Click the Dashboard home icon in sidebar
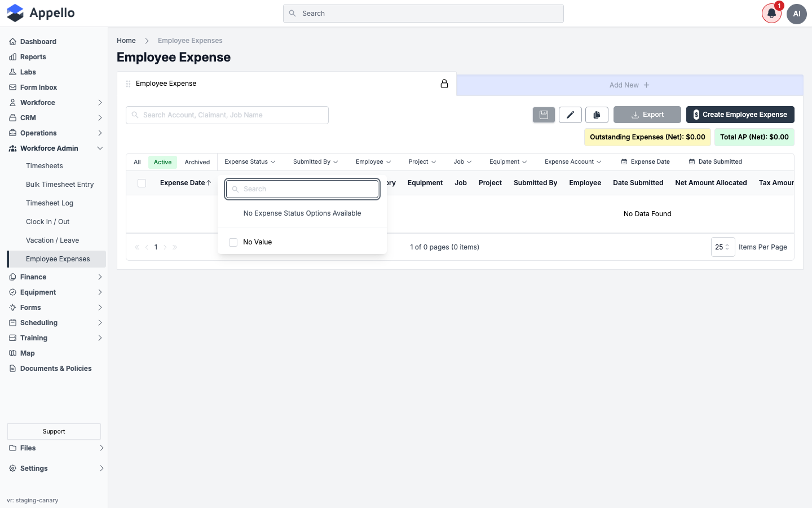Viewport: 812px width, 508px height. [x=12, y=42]
